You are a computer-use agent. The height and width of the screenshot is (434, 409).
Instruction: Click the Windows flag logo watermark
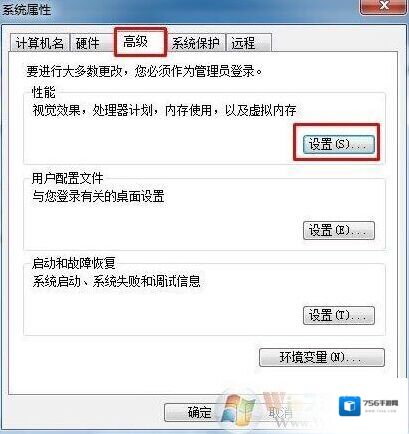pos(236,409)
